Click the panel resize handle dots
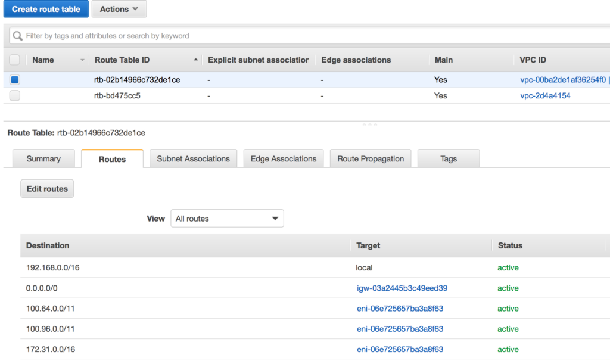Screen dimensions: 610x364 point(370,125)
